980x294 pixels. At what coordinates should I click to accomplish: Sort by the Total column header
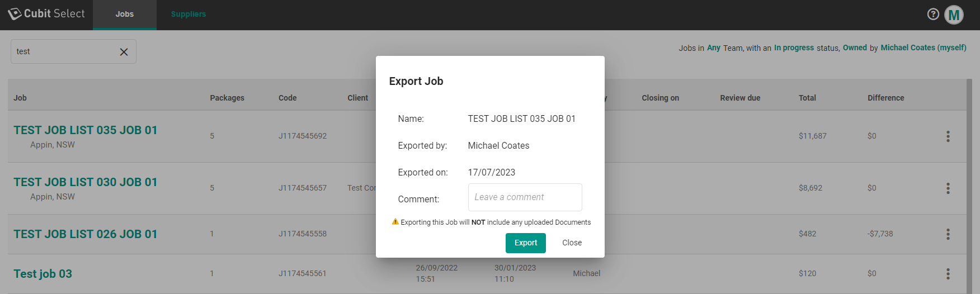[x=807, y=98]
